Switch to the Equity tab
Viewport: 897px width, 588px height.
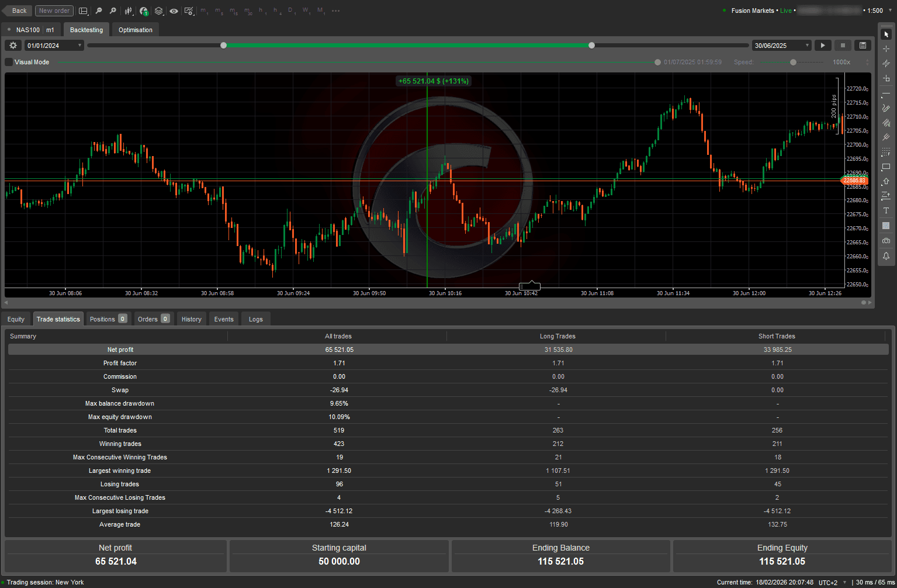click(16, 319)
